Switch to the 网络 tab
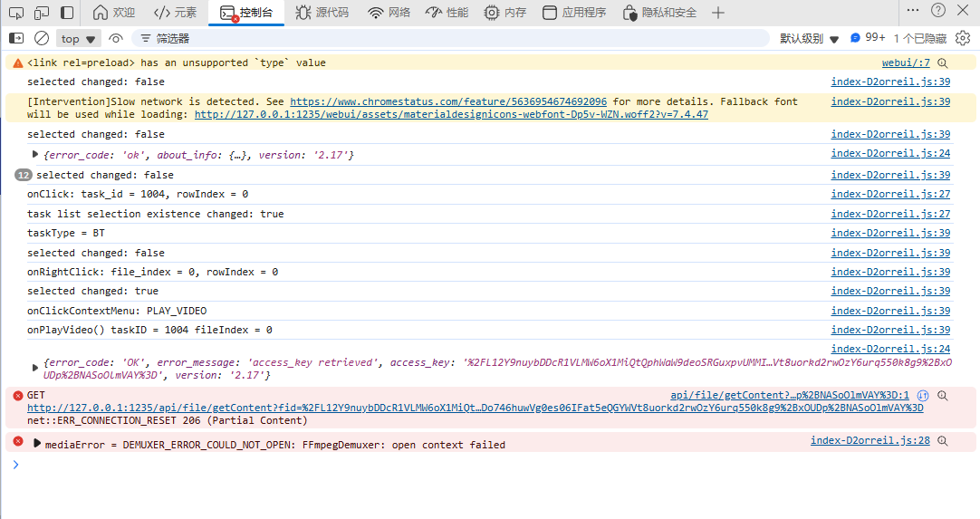This screenshot has width=980, height=519. click(389, 13)
